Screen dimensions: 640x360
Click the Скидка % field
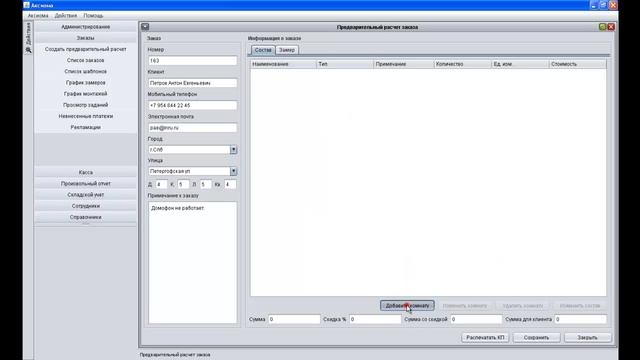[x=375, y=319]
